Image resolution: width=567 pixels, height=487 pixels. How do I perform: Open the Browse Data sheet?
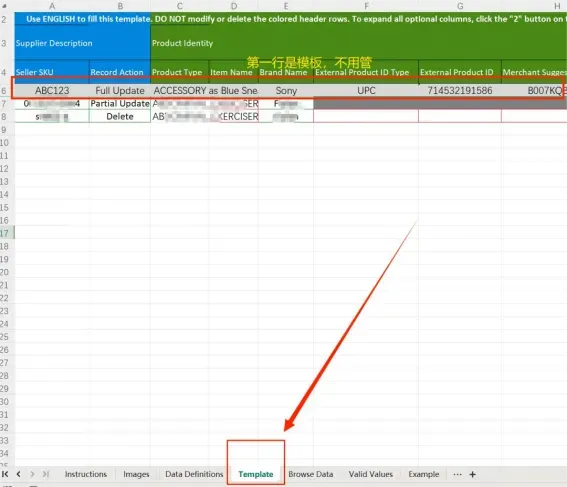coord(311,474)
